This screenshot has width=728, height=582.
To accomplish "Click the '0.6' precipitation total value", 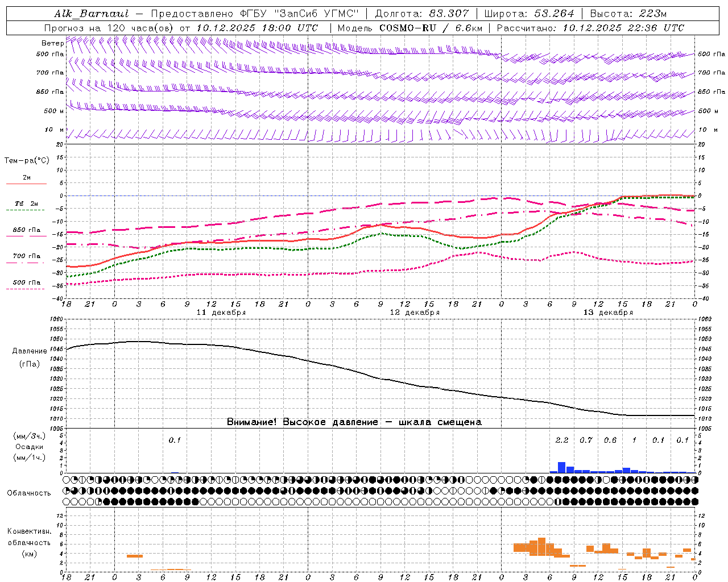I will tap(610, 440).
